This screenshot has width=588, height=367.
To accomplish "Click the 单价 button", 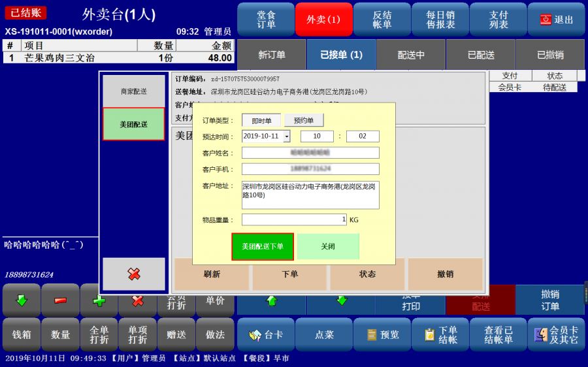I will click(215, 302).
